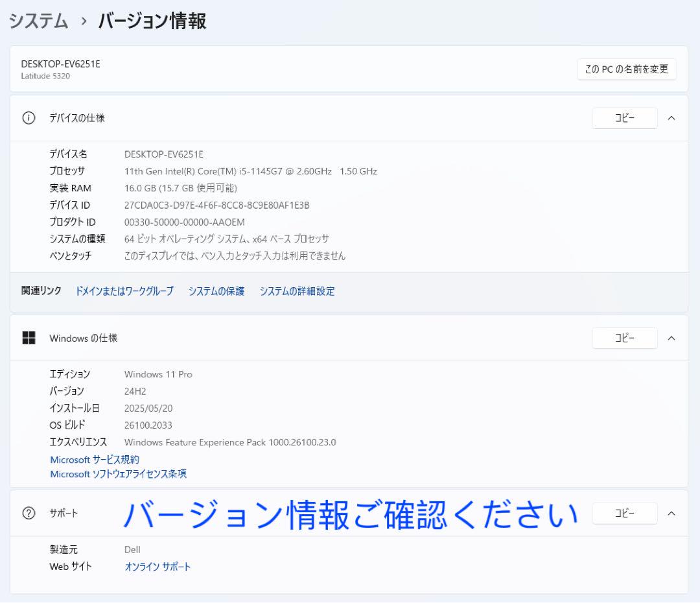Open システムの詳細設定 link
This screenshot has width=700, height=603.
point(297,291)
